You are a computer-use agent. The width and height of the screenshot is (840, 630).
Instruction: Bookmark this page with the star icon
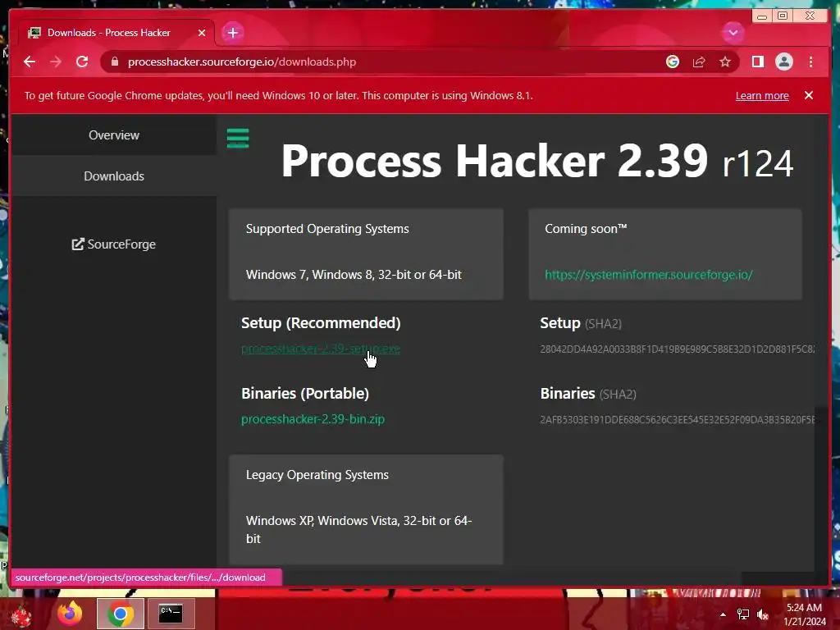point(725,62)
